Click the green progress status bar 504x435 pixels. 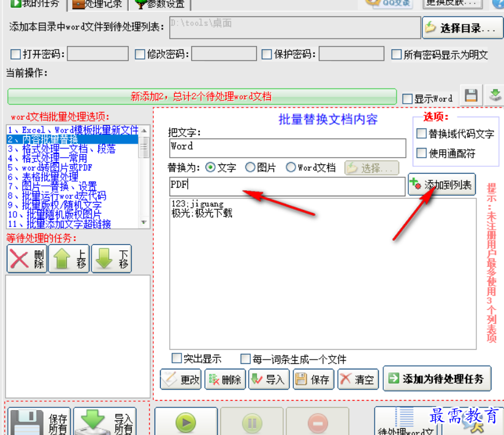[202, 96]
